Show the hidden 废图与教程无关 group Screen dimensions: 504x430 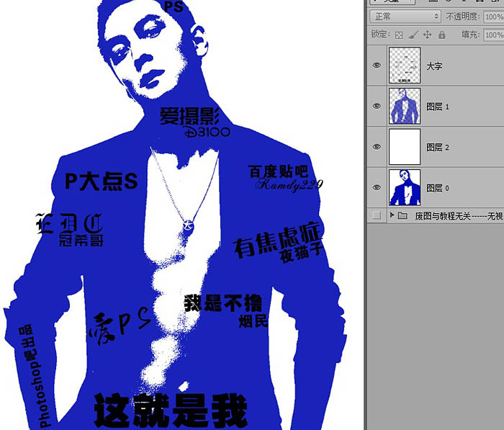(377, 215)
